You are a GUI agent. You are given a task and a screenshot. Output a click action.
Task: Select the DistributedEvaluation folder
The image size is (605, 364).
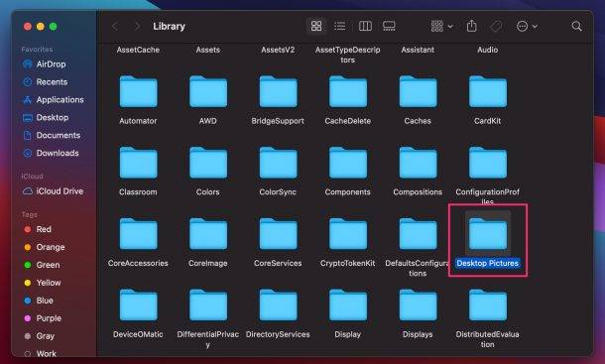[487, 304]
